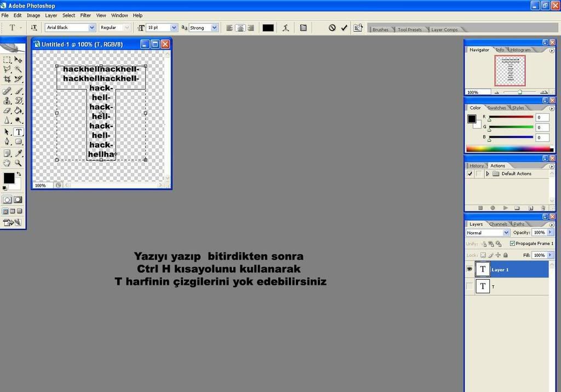The height and width of the screenshot is (392, 561).
Task: Select the Lasso tool
Action: point(7,70)
